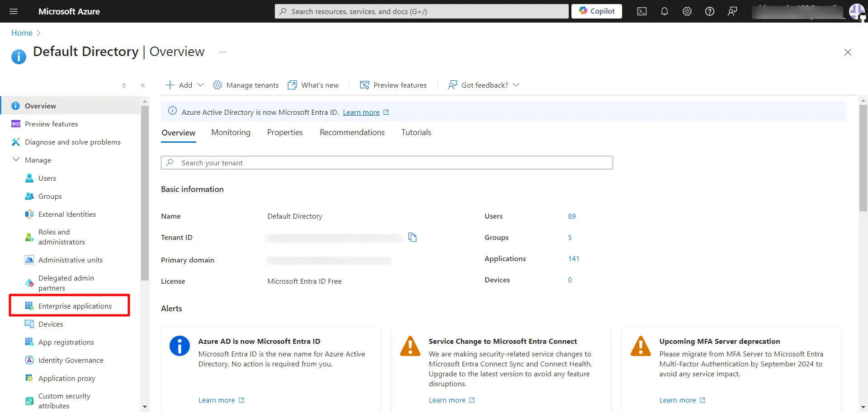Click the Devices icon in sidebar

(29, 324)
